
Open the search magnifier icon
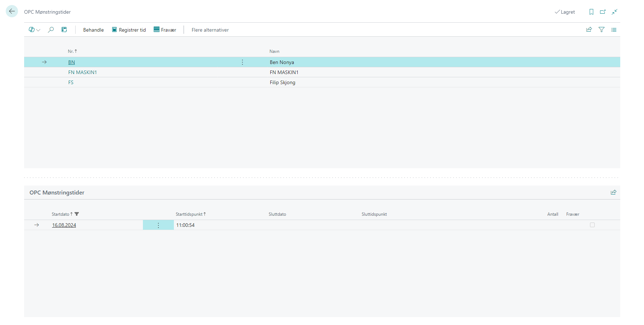[x=51, y=30]
